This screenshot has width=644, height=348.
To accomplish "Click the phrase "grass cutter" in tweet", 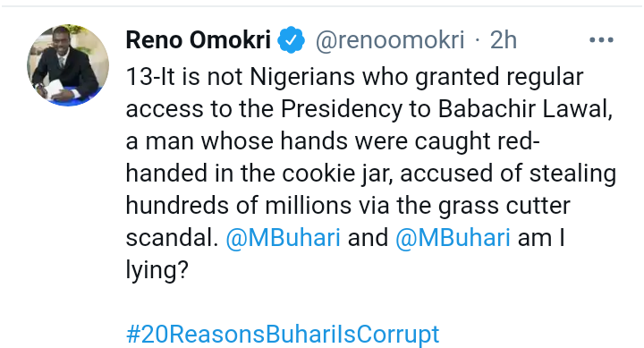I will pos(504,206).
